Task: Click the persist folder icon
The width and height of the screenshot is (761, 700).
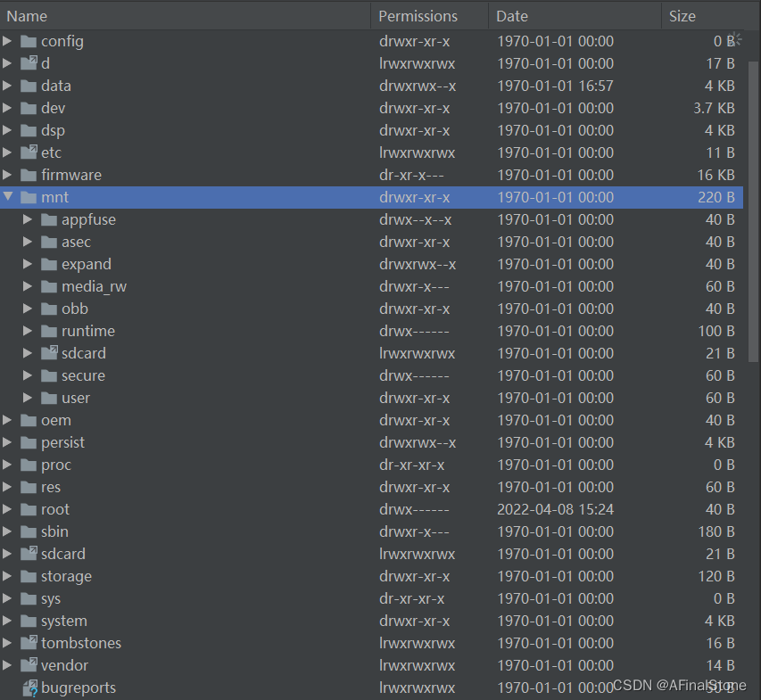Action: point(29,443)
